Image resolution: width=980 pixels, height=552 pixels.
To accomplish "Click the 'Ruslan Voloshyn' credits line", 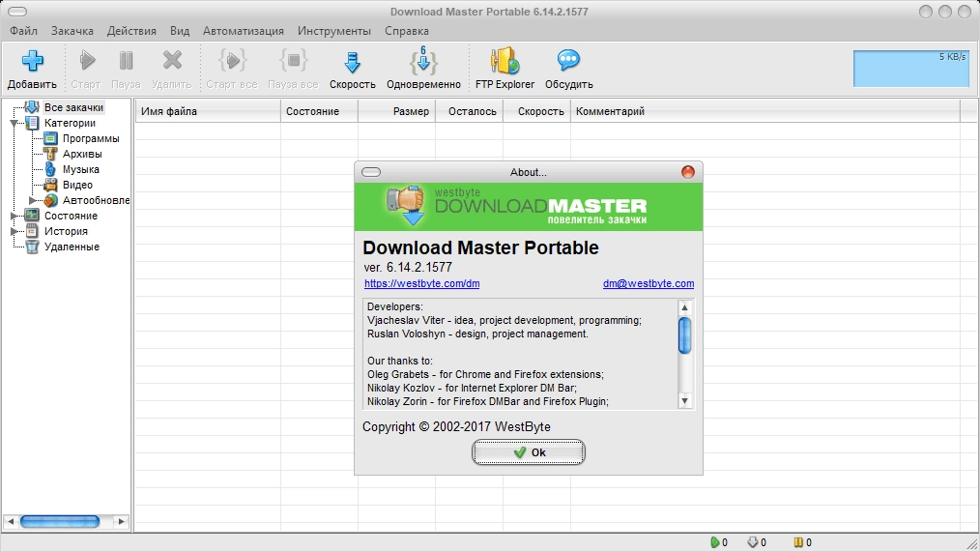I will point(477,334).
